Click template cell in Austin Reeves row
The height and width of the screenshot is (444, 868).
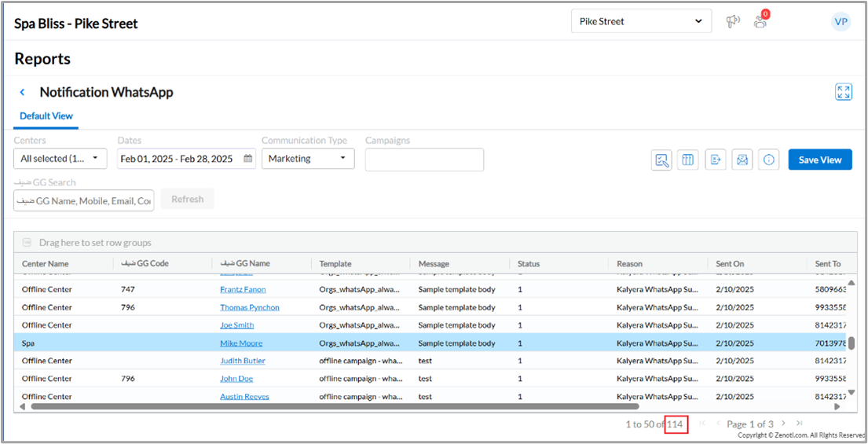(x=361, y=396)
